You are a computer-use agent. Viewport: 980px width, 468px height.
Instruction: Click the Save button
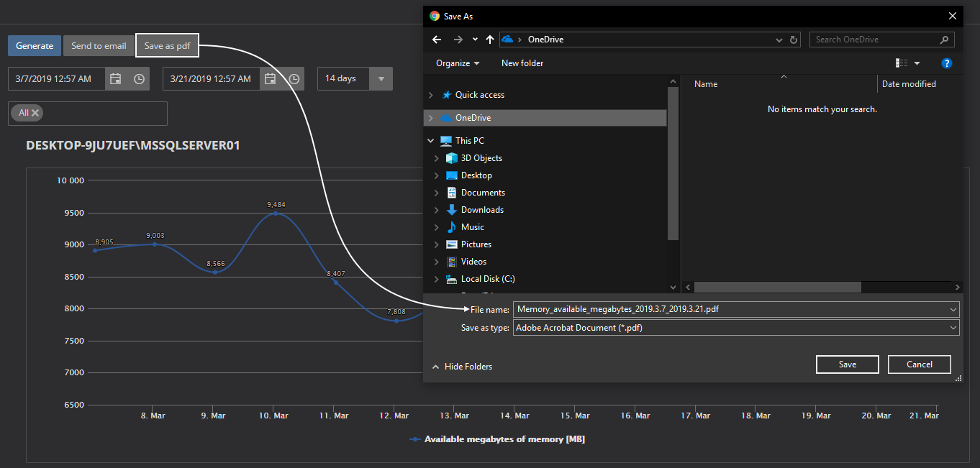[x=847, y=364]
